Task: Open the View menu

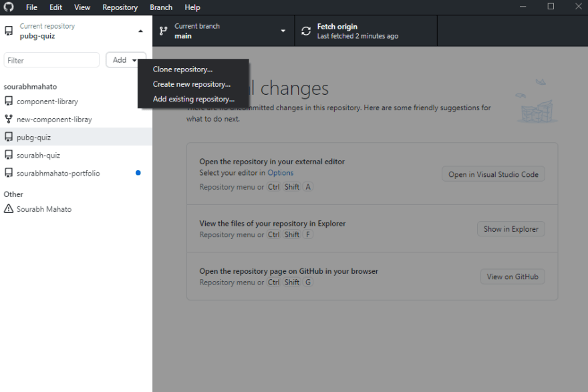Action: [82, 7]
